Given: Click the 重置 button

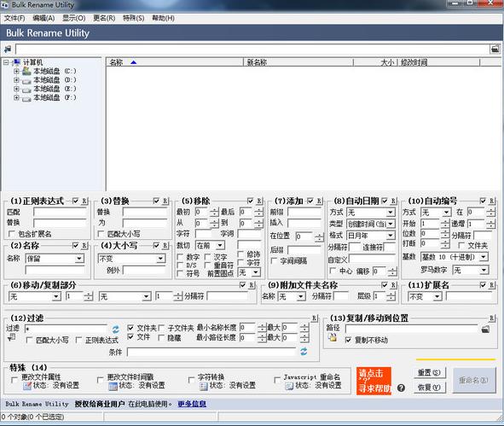Looking at the screenshot, I should (429, 373).
